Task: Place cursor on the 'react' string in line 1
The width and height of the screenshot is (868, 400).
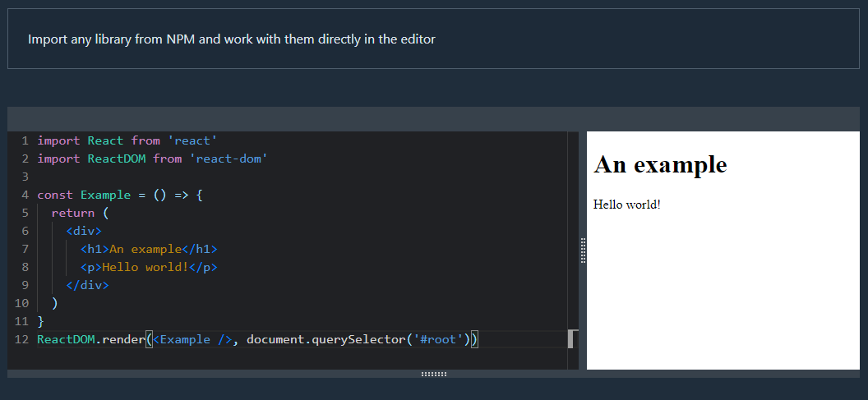Action: point(192,140)
